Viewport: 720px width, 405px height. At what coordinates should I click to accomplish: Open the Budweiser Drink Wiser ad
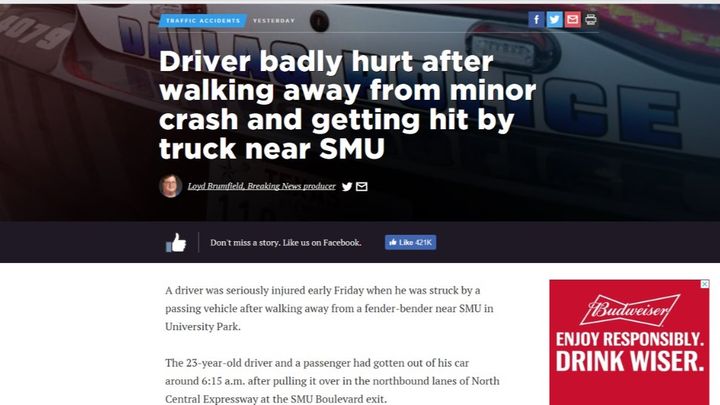click(629, 342)
